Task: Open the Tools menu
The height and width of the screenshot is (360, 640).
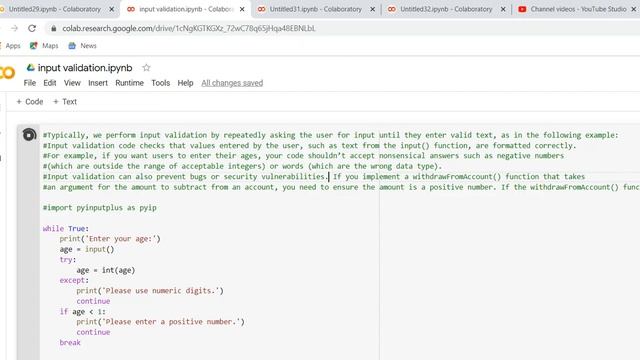Action: coord(160,83)
